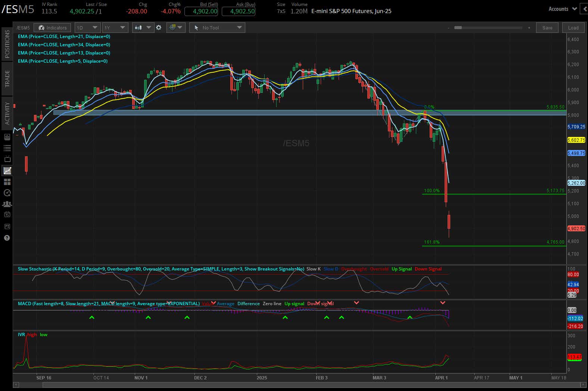Click the 5,602.75 yellow EMA value bubble

[x=576, y=140]
